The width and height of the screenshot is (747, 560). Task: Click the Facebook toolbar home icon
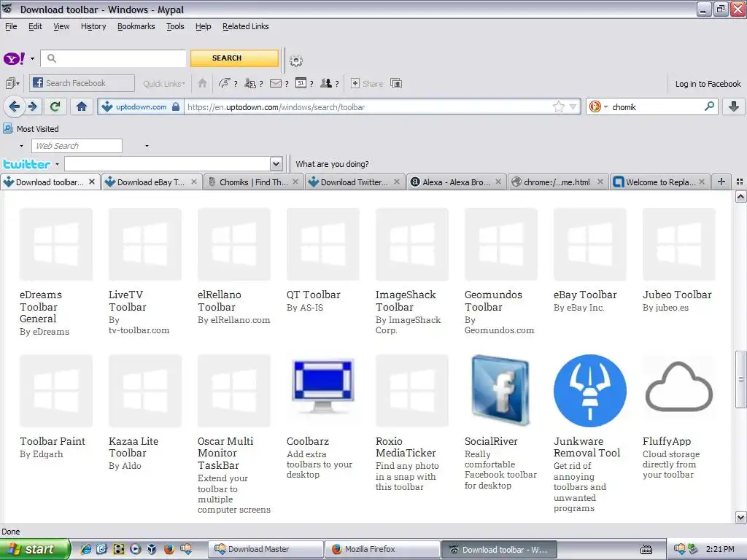coord(203,83)
